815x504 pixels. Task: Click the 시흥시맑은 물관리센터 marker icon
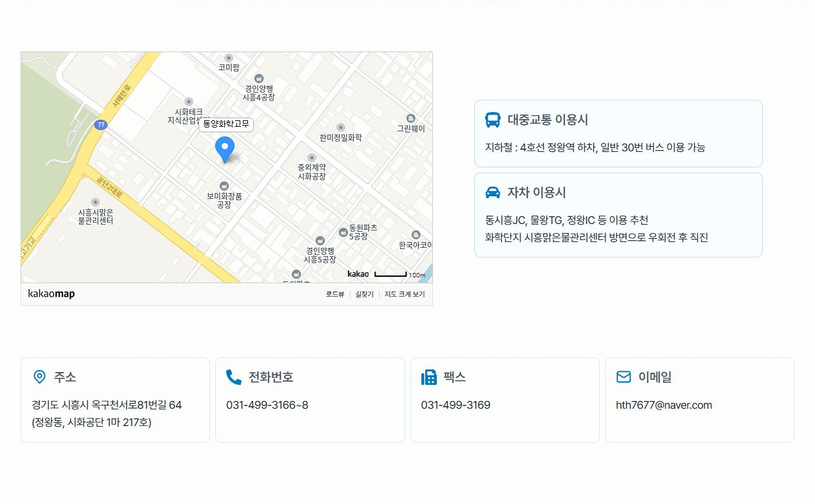click(95, 202)
